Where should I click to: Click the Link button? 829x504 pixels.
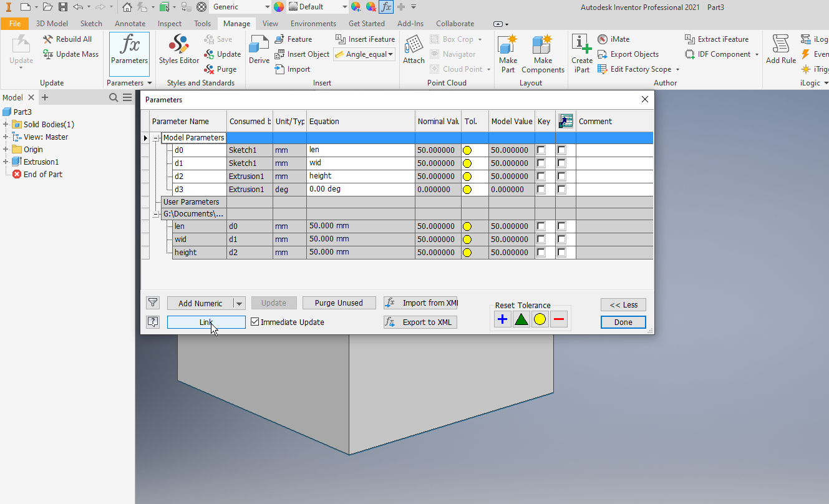coord(206,322)
